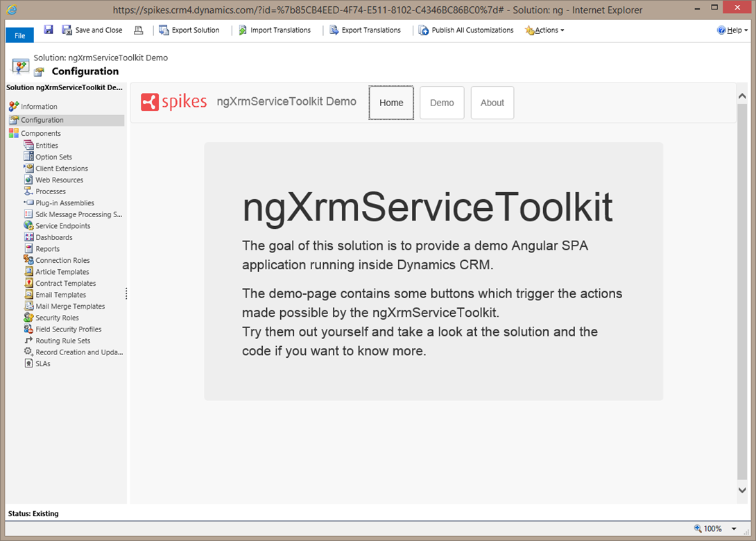Open Web Resources in the solution tree
This screenshot has height=541, width=756.
click(60, 180)
